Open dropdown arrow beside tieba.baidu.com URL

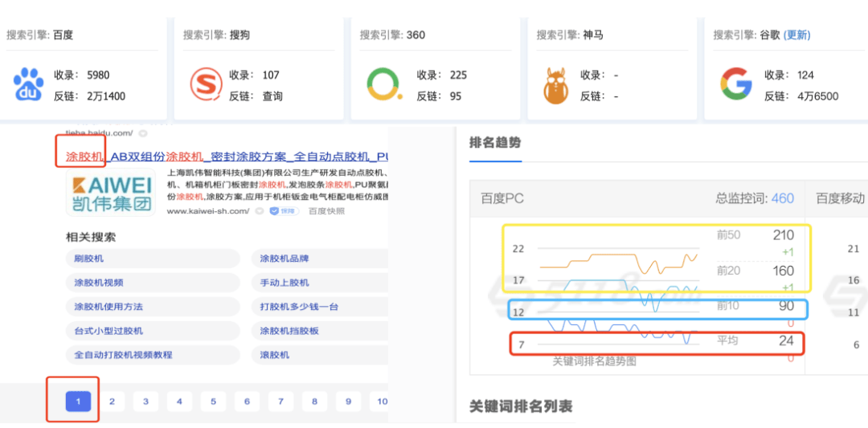[143, 133]
